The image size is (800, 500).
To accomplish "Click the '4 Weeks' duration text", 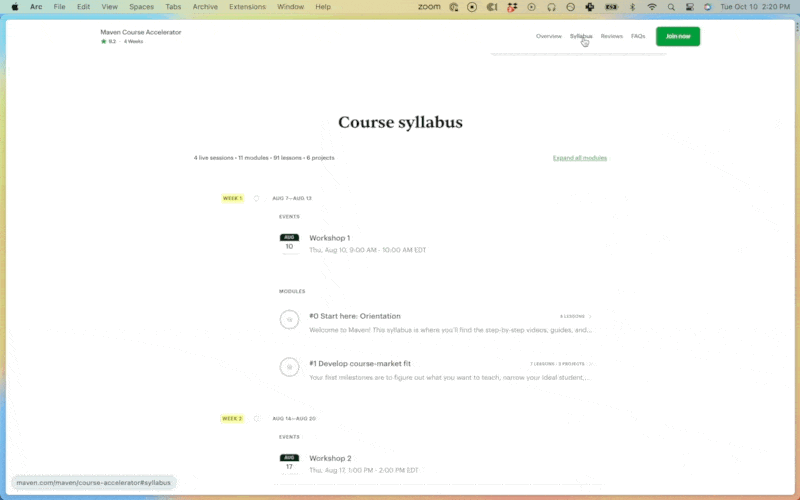I will 133,41.
